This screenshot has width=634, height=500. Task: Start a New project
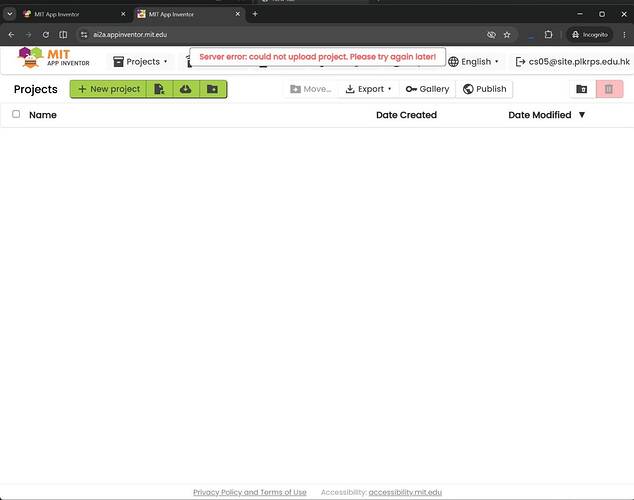(x=109, y=89)
